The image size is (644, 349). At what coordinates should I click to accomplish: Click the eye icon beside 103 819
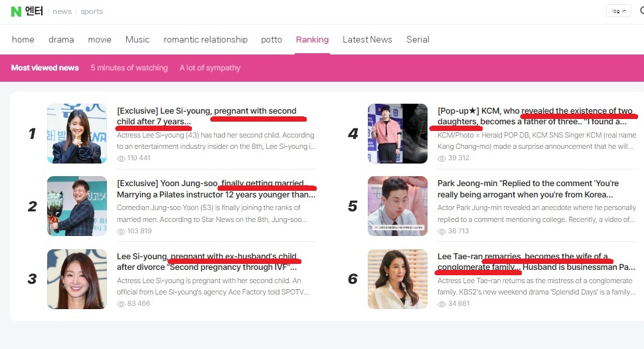point(121,231)
